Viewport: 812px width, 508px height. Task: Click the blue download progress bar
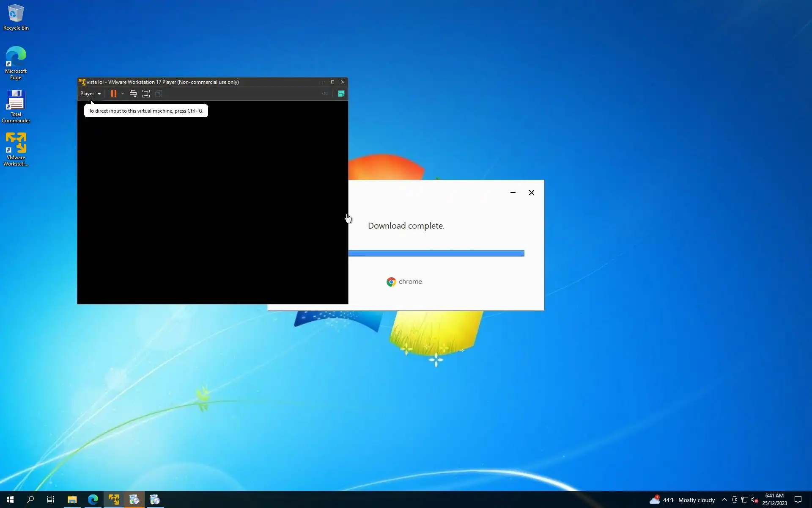[436, 253]
